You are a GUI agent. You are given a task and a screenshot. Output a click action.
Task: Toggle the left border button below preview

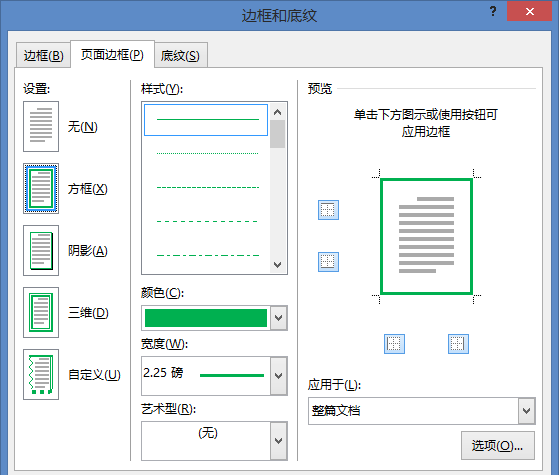coord(394,344)
